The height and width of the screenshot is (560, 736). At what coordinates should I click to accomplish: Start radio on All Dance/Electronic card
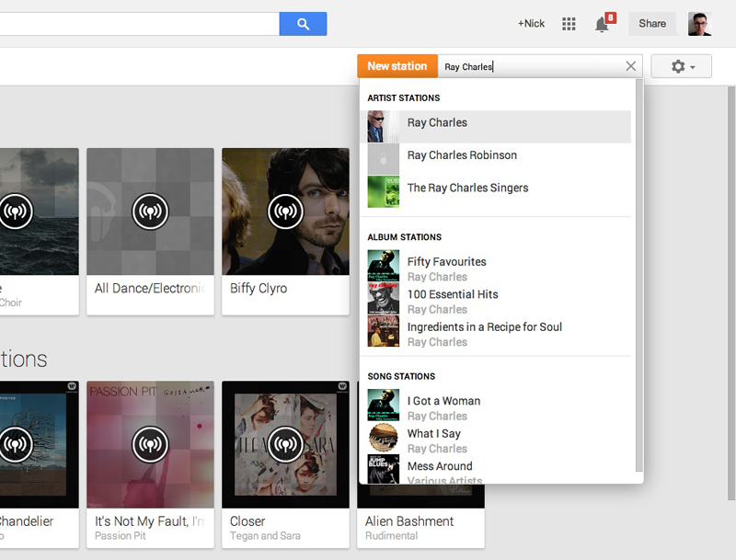click(150, 211)
